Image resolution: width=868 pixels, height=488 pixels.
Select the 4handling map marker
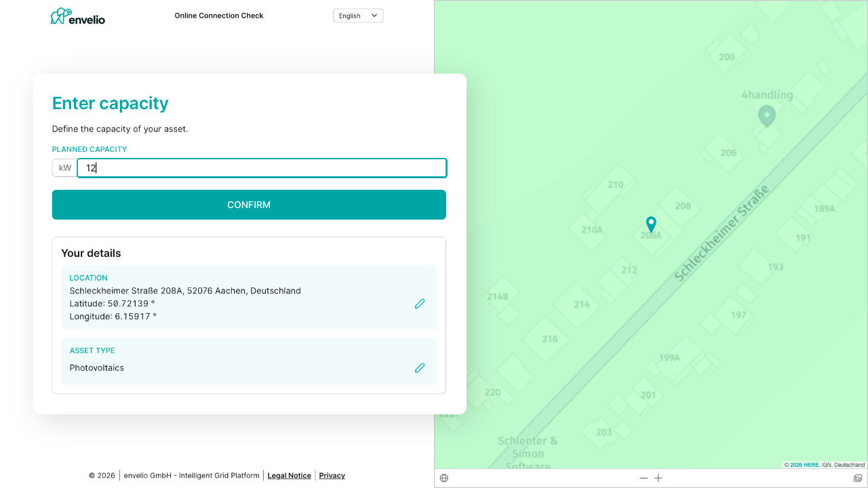[766, 116]
